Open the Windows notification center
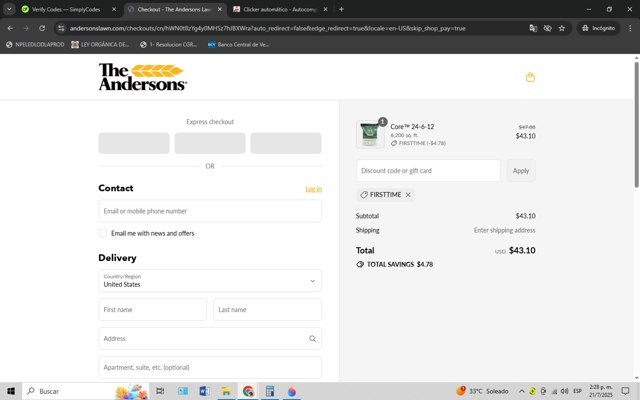The height and width of the screenshot is (400, 640). click(625, 391)
